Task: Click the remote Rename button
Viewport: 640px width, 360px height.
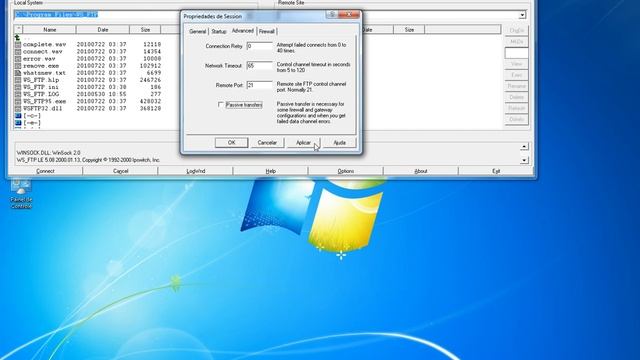Action: 516,86
